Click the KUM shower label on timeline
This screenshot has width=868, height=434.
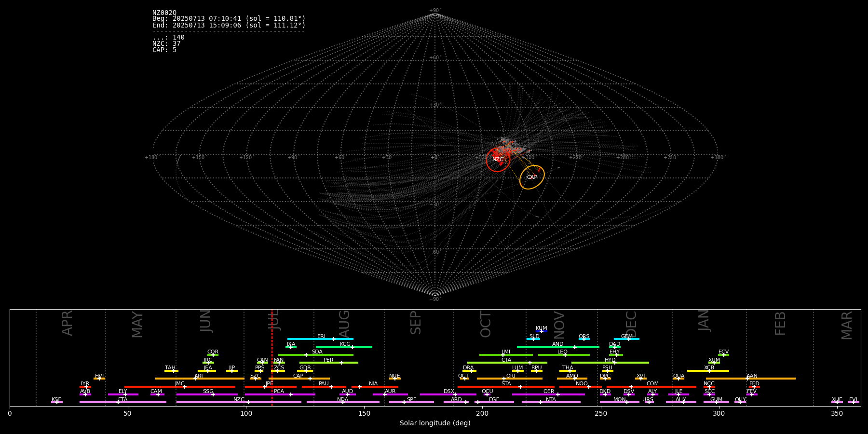point(542,328)
